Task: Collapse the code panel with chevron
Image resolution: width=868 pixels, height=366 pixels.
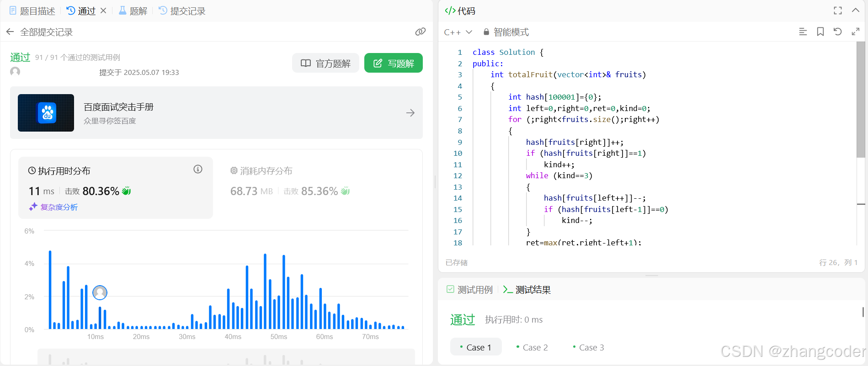Action: pos(855,11)
